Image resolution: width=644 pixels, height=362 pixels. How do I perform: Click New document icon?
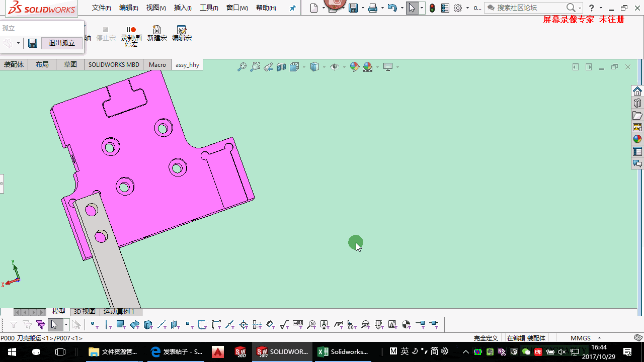(x=314, y=8)
